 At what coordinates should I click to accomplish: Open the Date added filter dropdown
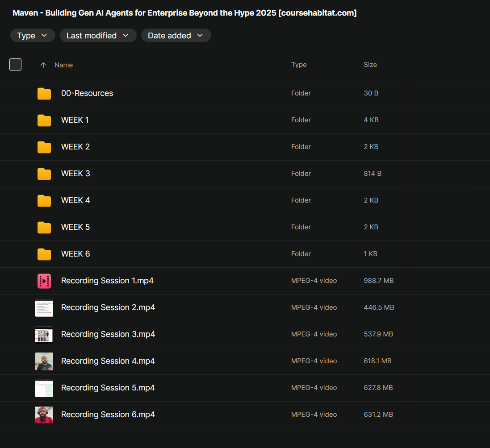pyautogui.click(x=176, y=36)
